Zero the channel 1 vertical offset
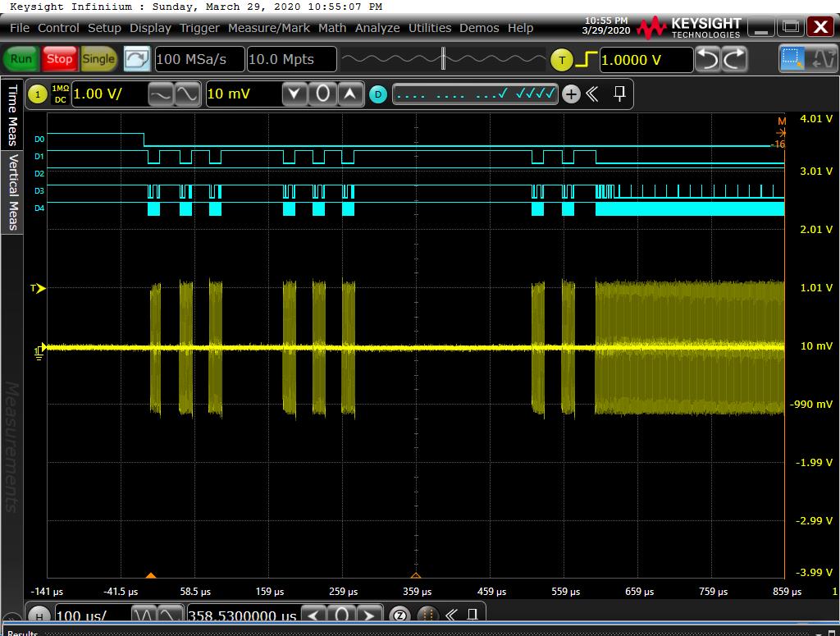Image resolution: width=840 pixels, height=636 pixels. click(x=322, y=94)
